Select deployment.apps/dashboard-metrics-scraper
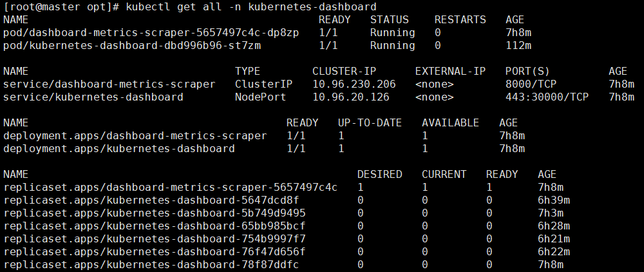The height and width of the screenshot is (272, 644). tap(135, 136)
